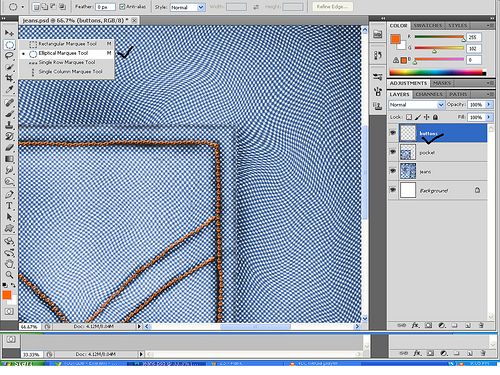Toggle the Anti-alias checkbox
Screen dimensions: 500x375
(x=122, y=7)
